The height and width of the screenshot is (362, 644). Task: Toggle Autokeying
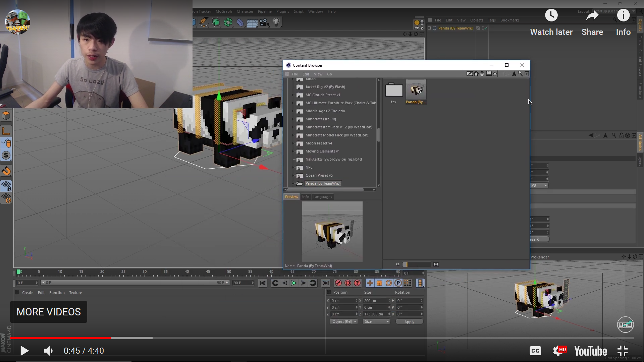point(348,283)
